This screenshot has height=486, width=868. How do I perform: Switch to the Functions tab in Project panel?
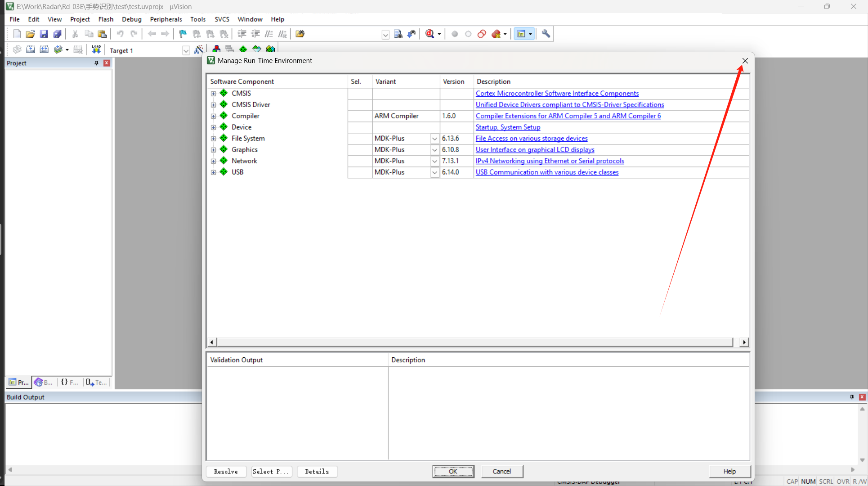70,382
